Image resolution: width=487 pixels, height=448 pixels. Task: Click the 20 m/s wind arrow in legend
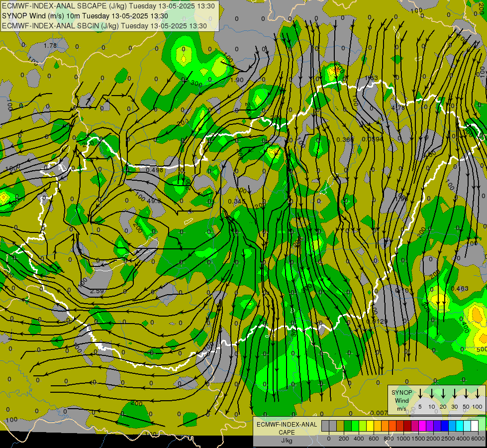(443, 394)
